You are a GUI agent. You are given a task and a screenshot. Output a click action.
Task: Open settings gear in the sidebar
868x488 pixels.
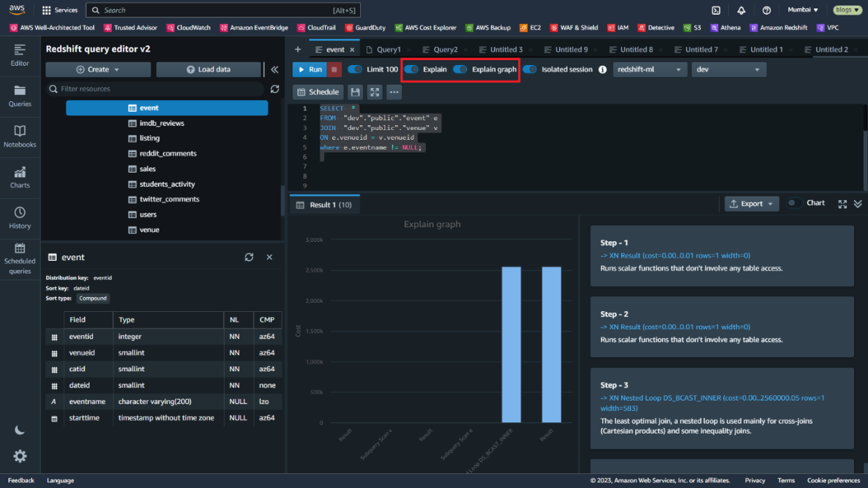click(x=20, y=456)
